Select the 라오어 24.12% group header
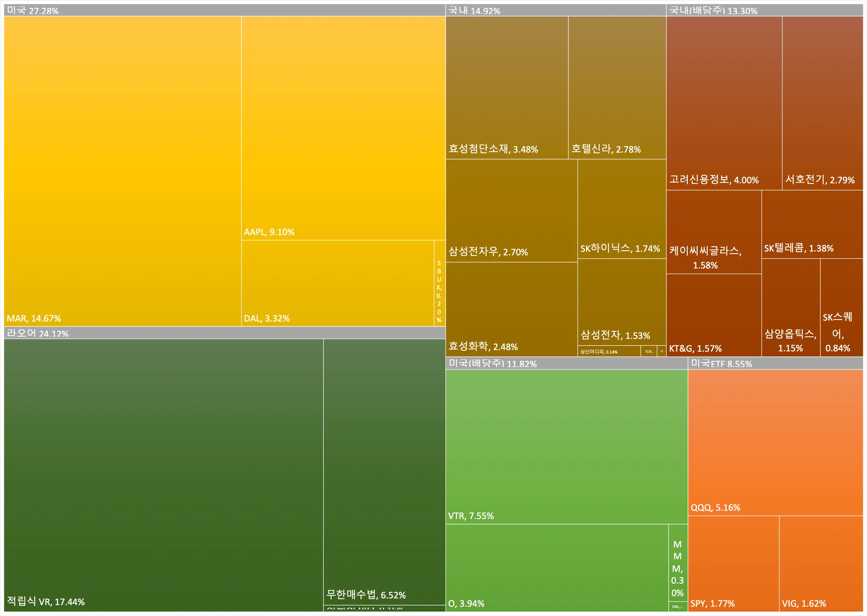 [x=225, y=333]
